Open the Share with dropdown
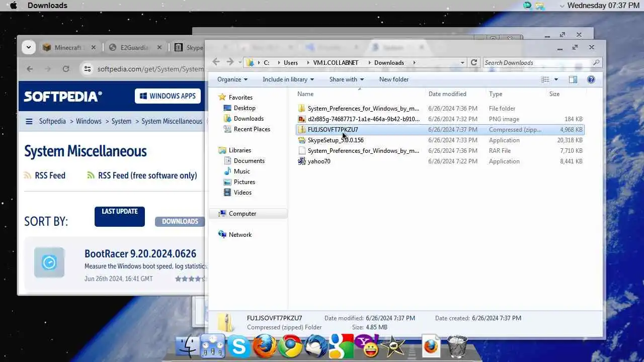 346,79
